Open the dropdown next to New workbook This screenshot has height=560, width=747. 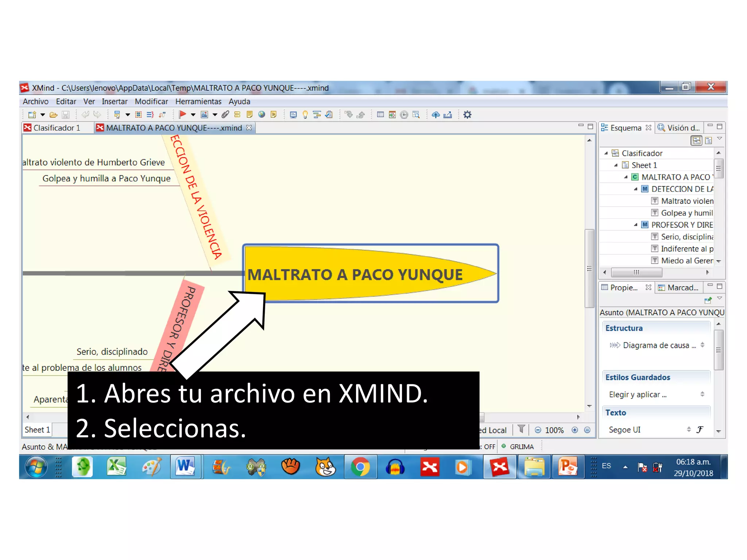point(43,115)
